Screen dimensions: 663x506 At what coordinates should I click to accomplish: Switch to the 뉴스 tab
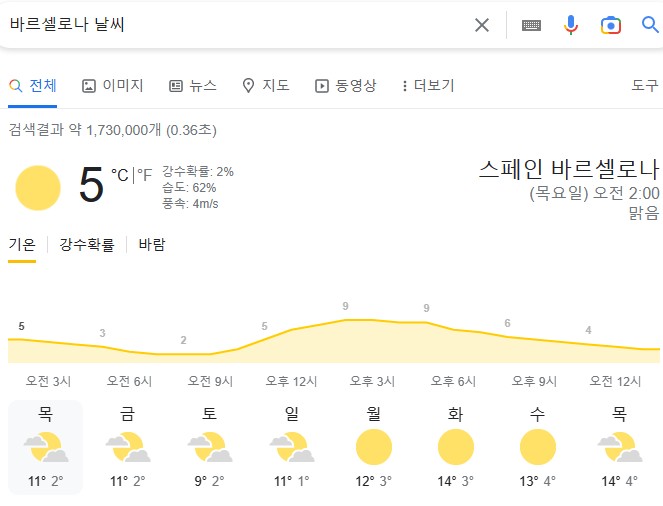pos(193,86)
